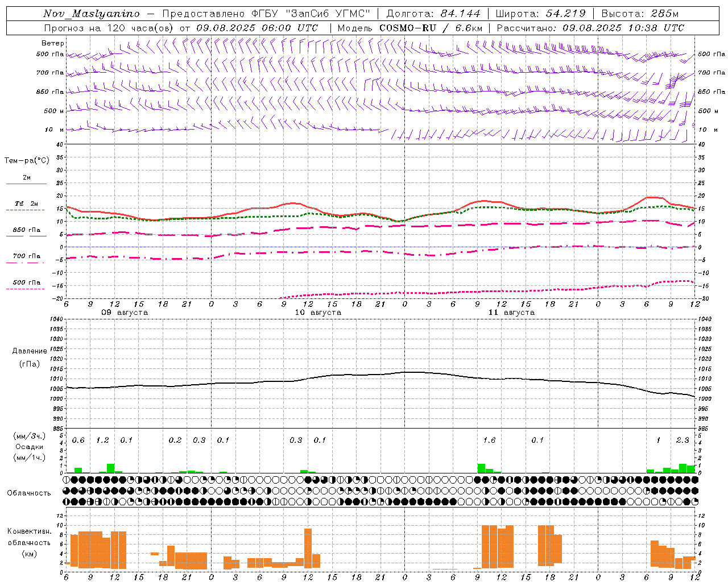This screenshot has width=728, height=582.
Task: Click the text Предоставлено ФГБУ "ЗапСиб УГМС"
Action: click(266, 14)
